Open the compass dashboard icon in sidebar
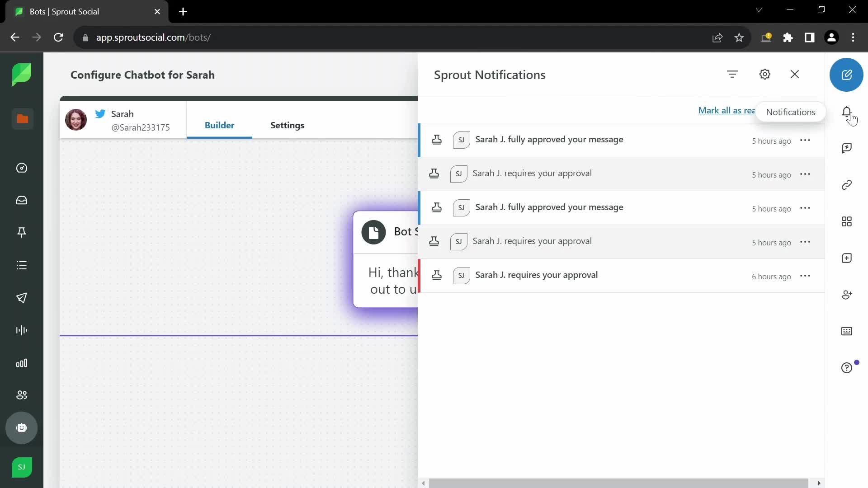The height and width of the screenshot is (488, 868). point(22,168)
